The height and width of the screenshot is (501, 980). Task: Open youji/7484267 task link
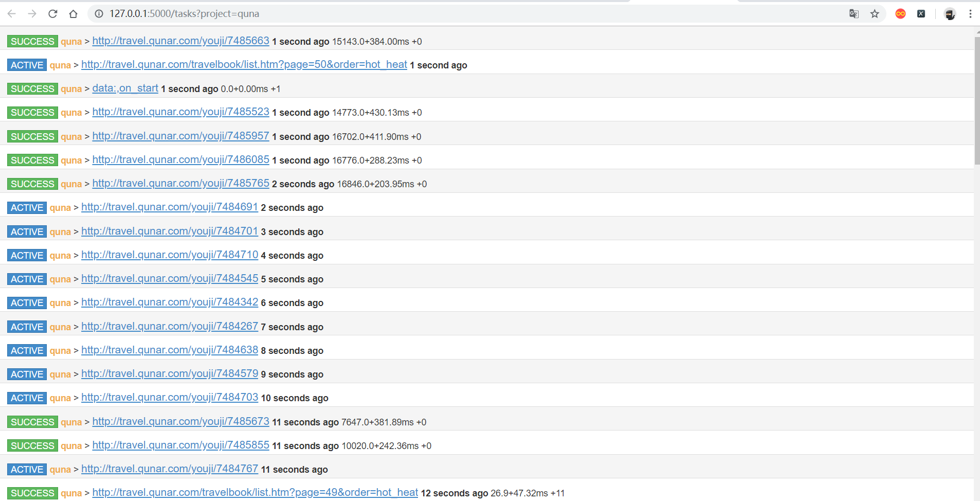pyautogui.click(x=170, y=326)
